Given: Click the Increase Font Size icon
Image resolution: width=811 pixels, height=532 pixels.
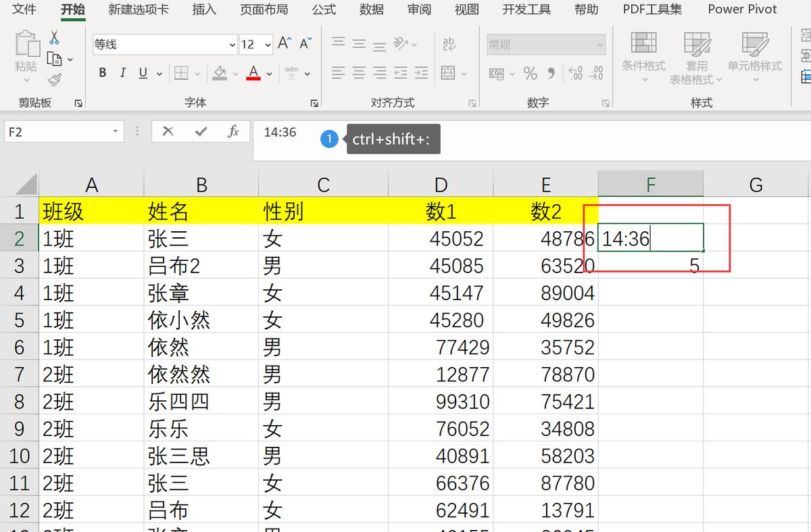Looking at the screenshot, I should 282,42.
